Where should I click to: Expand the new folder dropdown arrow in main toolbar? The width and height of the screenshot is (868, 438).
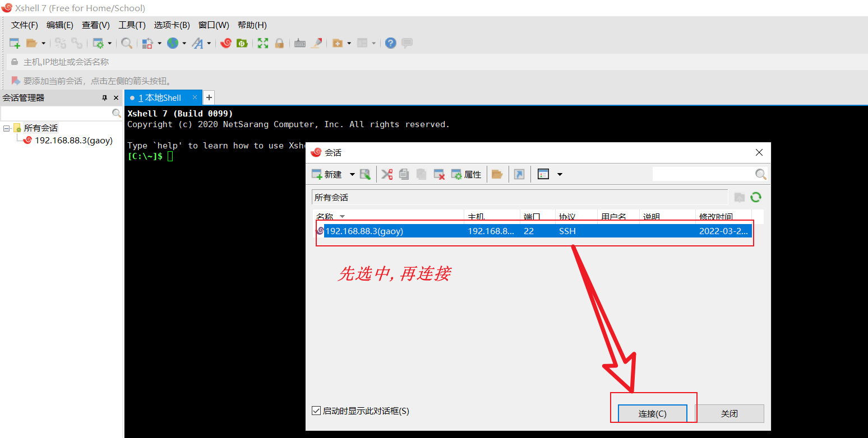click(x=349, y=43)
